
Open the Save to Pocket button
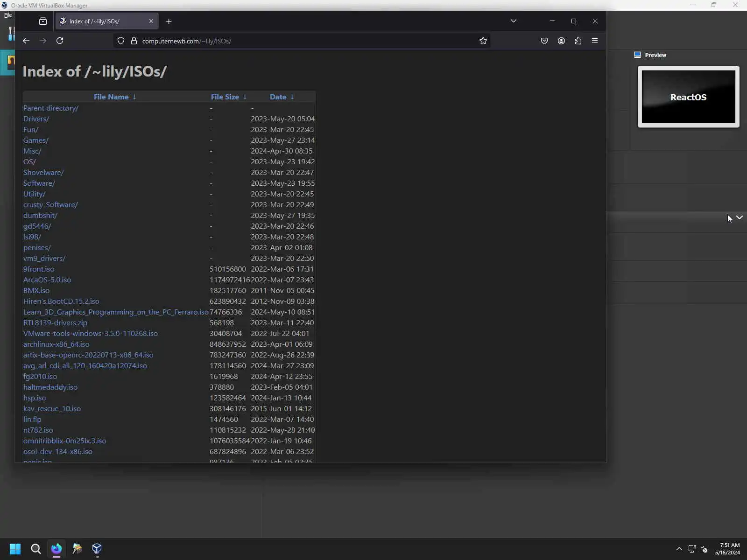click(x=544, y=41)
